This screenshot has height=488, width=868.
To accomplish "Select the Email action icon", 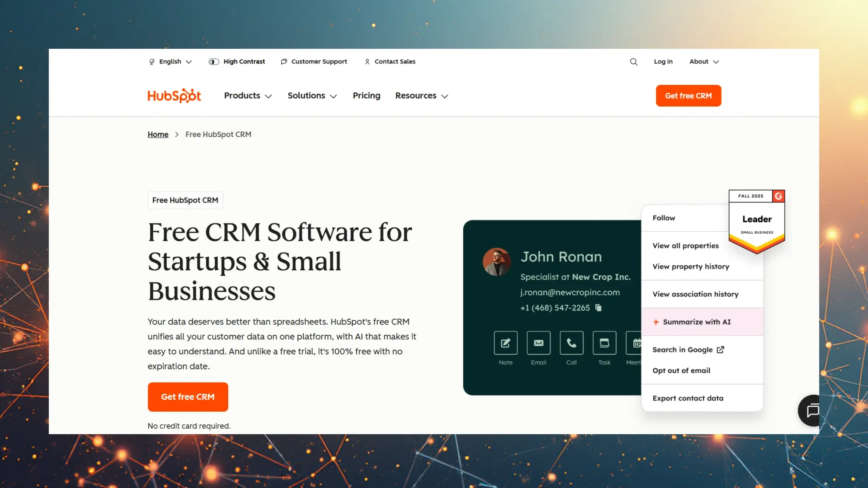I will point(539,343).
